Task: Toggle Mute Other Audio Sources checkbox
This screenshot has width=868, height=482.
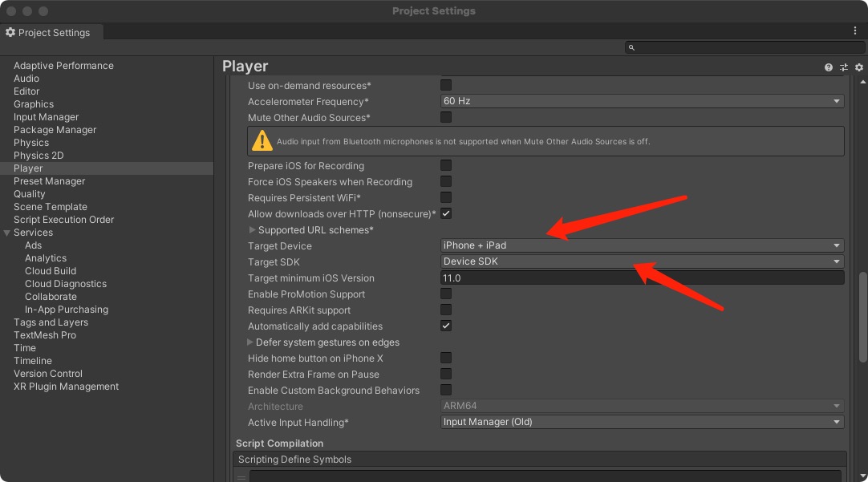Action: 445,117
